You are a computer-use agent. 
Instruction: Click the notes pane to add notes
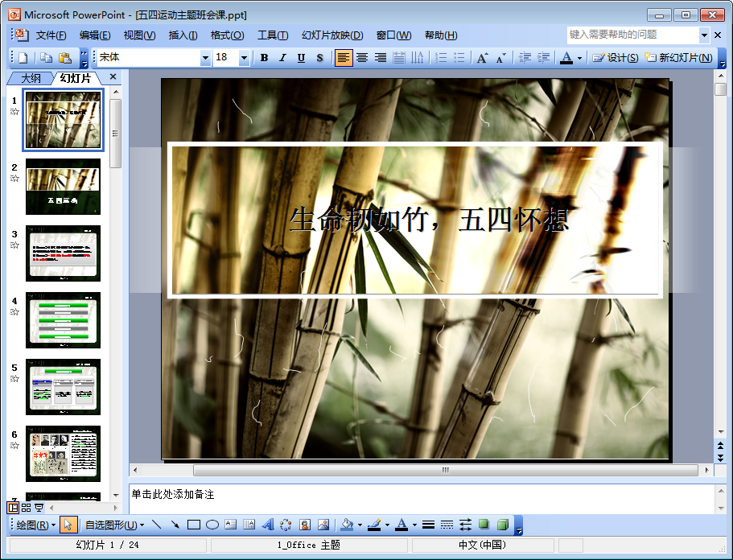point(422,499)
